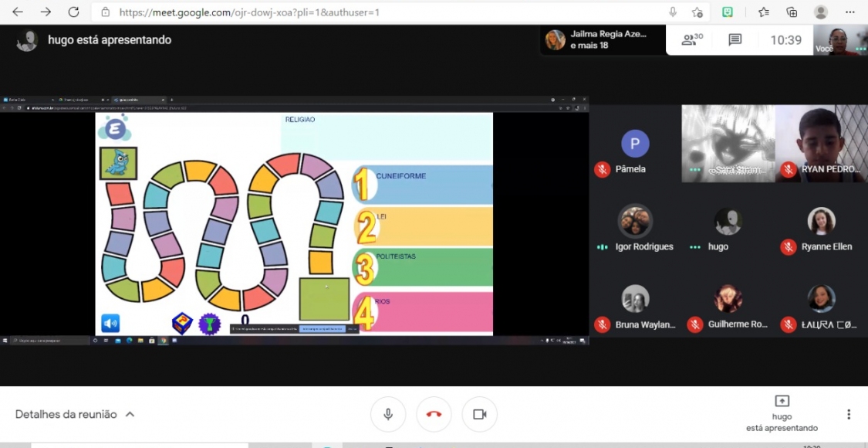
Task: Open the browser collections icon
Action: click(792, 12)
